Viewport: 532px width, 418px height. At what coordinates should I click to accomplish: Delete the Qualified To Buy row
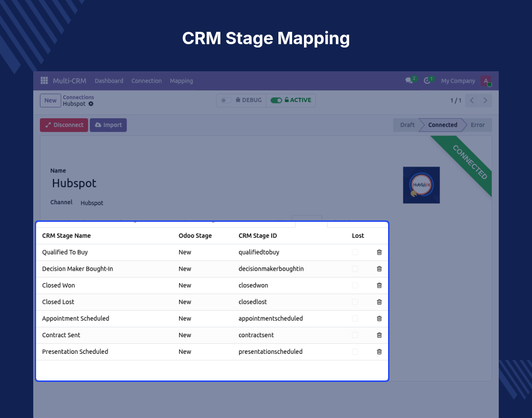tap(380, 252)
